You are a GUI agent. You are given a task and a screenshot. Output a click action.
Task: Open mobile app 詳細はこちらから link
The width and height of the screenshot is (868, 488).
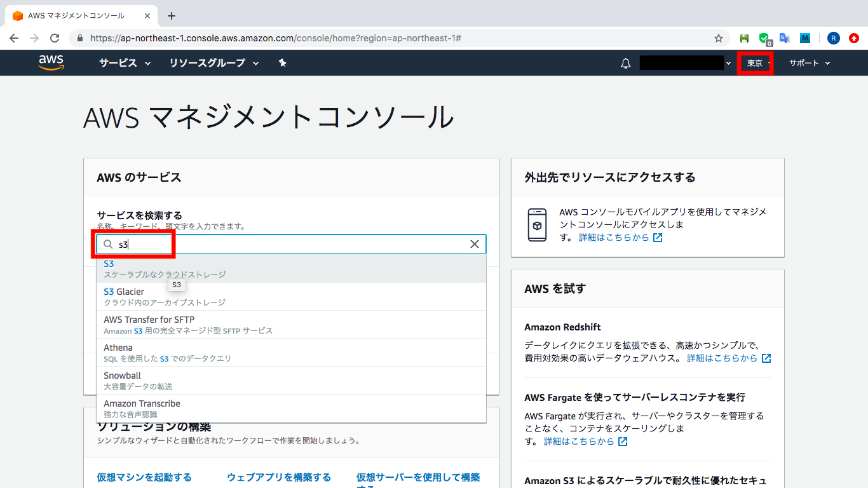click(620, 237)
